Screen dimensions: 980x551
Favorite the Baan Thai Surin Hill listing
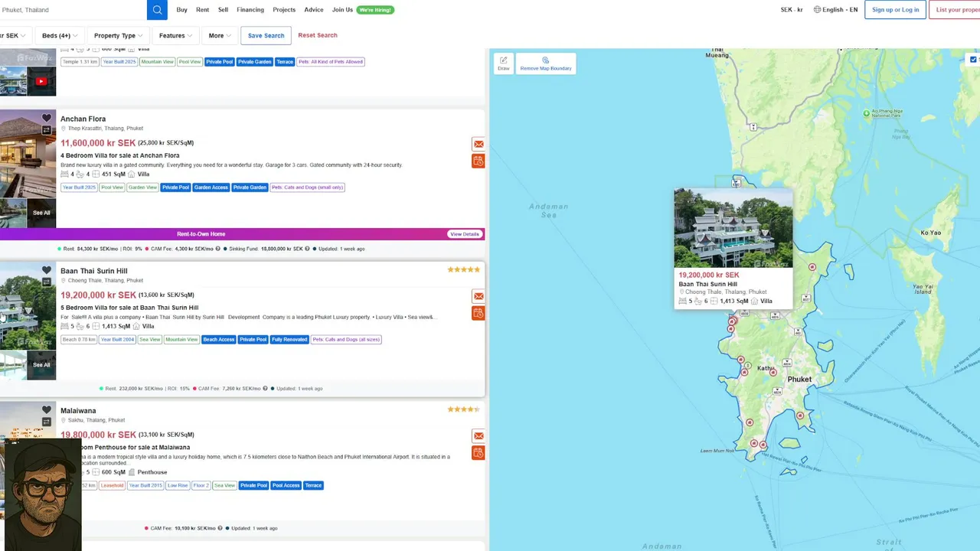pyautogui.click(x=47, y=270)
